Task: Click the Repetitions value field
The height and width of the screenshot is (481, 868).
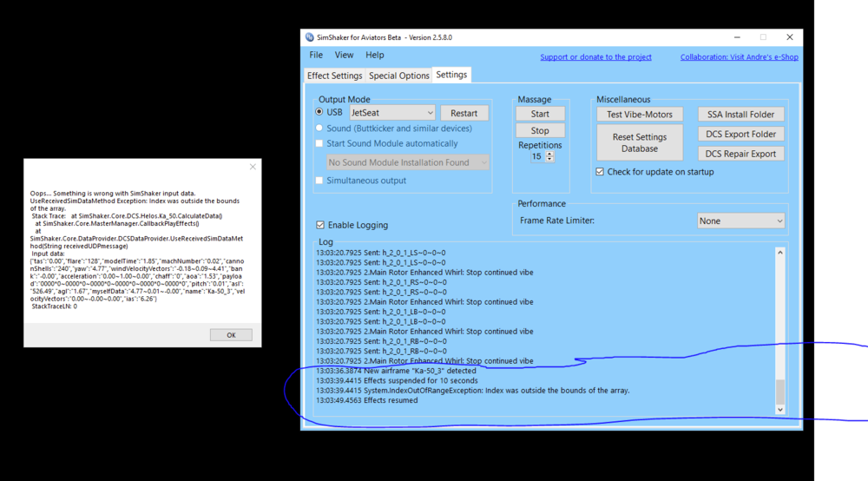Action: (x=537, y=156)
